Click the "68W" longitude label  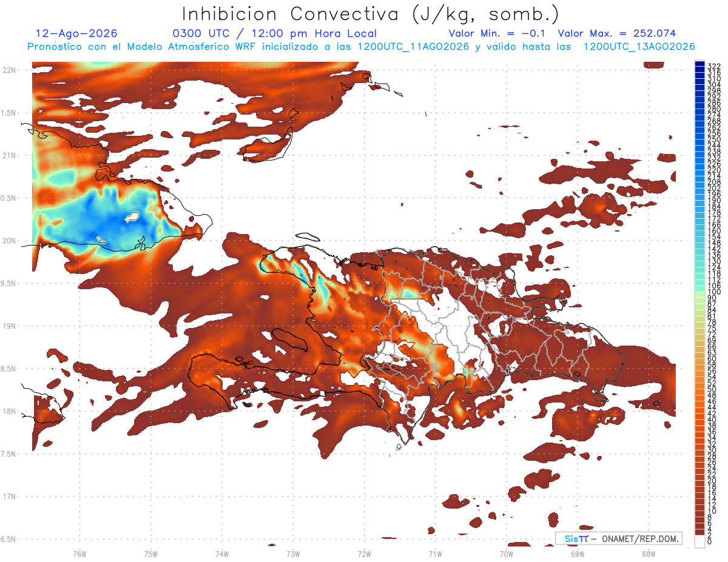(649, 554)
